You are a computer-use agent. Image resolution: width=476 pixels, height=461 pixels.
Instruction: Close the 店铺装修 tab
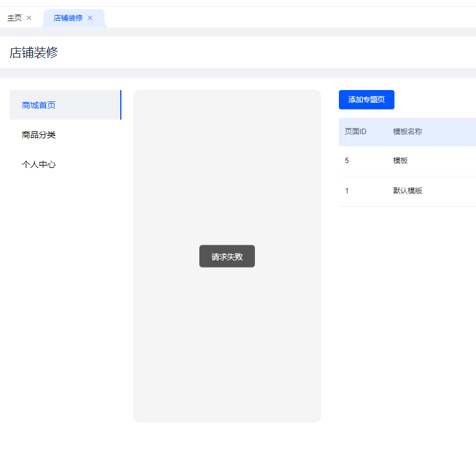pos(90,18)
